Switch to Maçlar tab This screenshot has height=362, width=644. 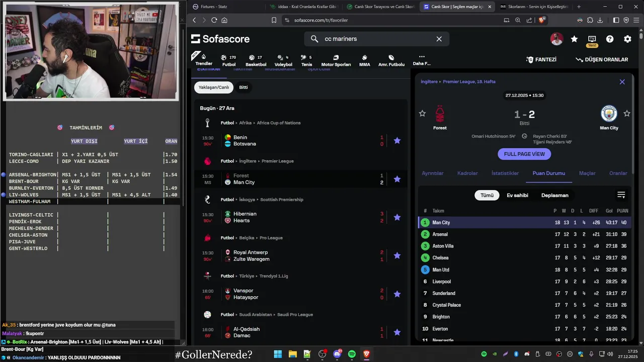587,173
